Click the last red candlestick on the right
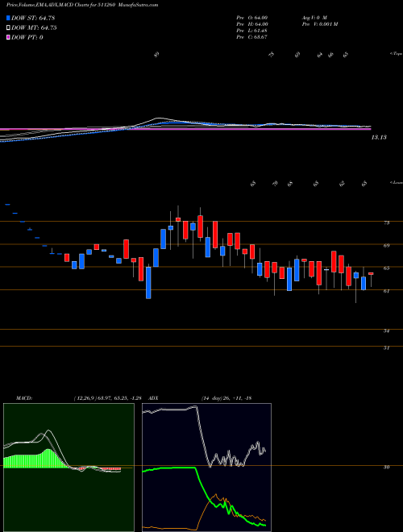Viewport: 403px width, 532px height. pyautogui.click(x=371, y=273)
